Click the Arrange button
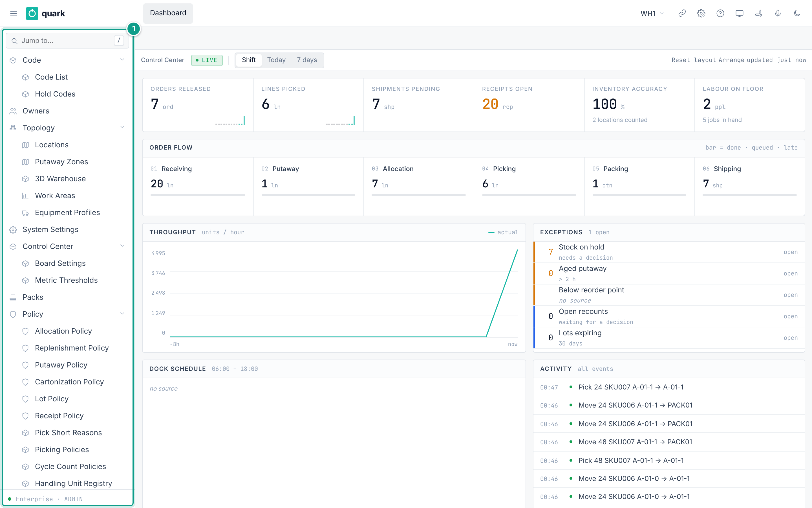The height and width of the screenshot is (508, 812). coord(731,60)
